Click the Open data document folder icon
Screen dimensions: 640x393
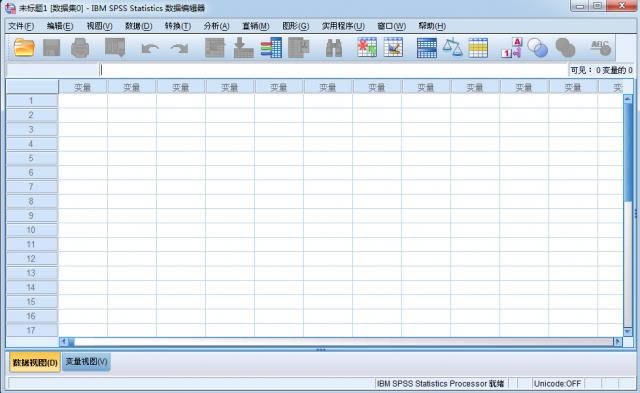[24, 48]
